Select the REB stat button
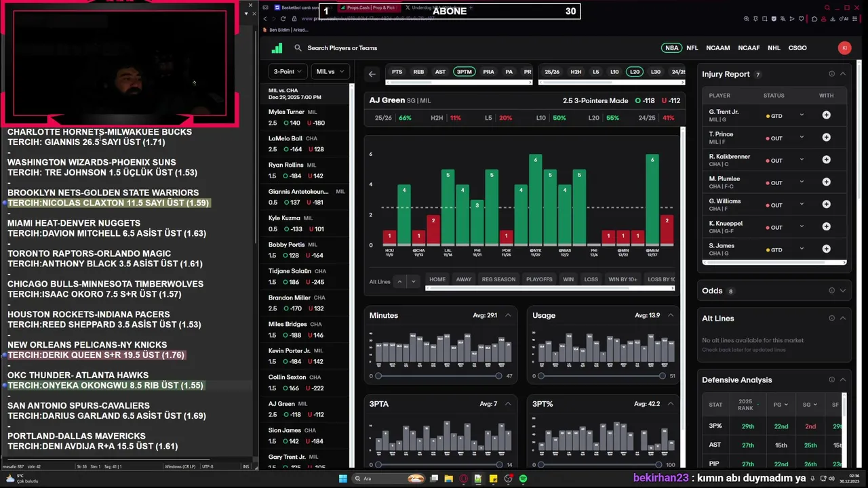This screenshot has width=868, height=488. [418, 72]
